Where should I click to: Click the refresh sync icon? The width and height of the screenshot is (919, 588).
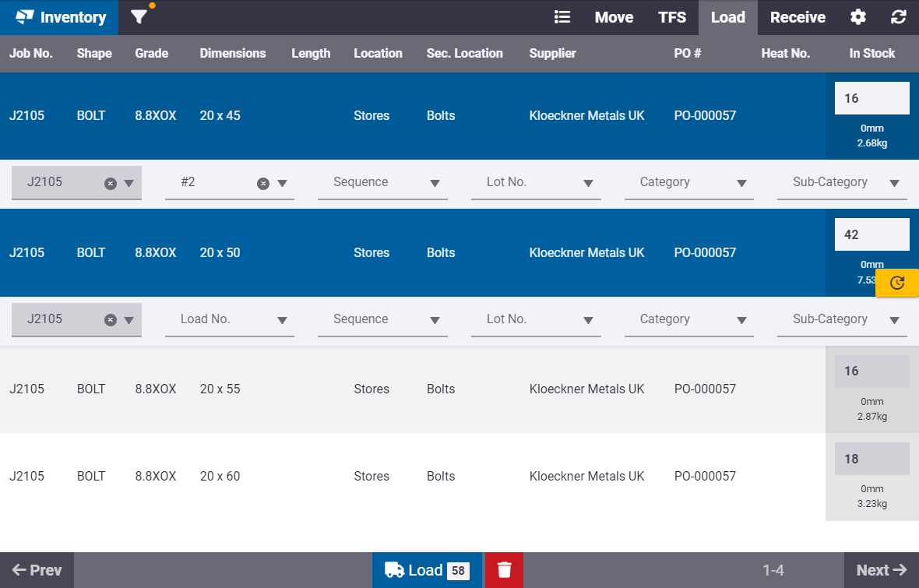(899, 17)
